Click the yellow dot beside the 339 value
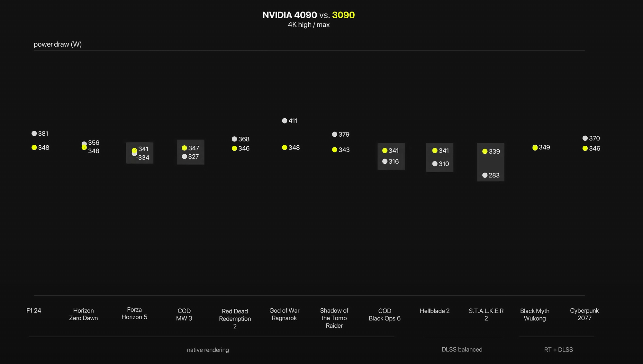643x364 pixels. 485,151
